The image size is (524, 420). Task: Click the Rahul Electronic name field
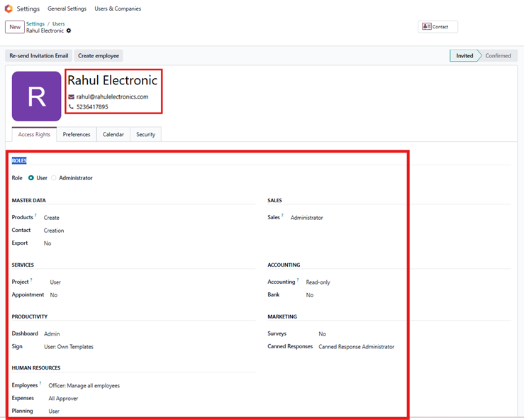point(112,81)
